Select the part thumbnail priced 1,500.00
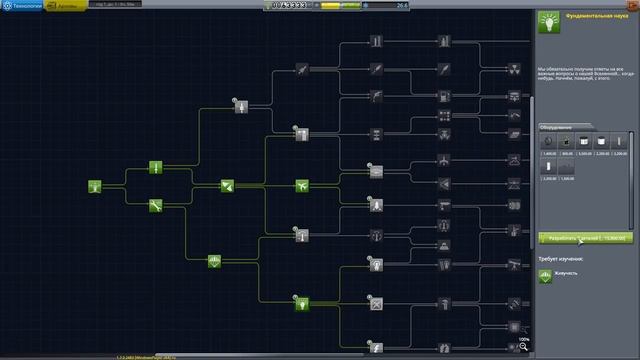640x360 pixels. point(566,167)
